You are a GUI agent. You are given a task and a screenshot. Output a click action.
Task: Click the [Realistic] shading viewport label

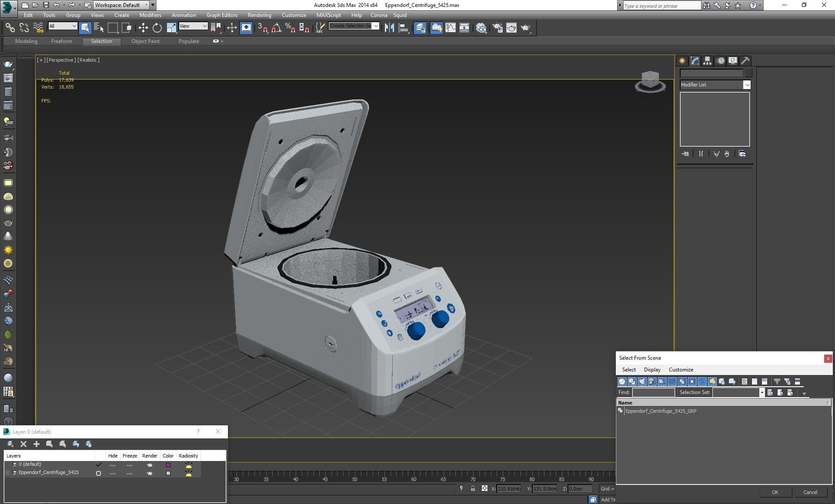[x=88, y=60]
